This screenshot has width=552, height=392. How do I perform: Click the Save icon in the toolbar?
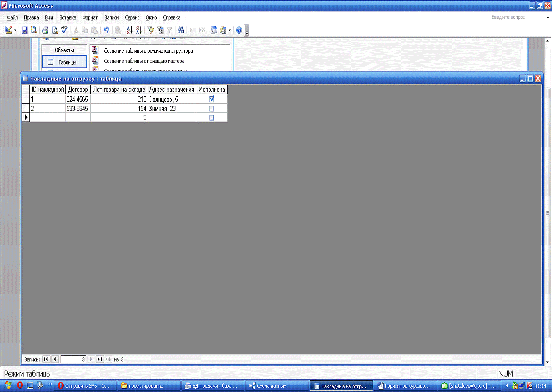24,30
